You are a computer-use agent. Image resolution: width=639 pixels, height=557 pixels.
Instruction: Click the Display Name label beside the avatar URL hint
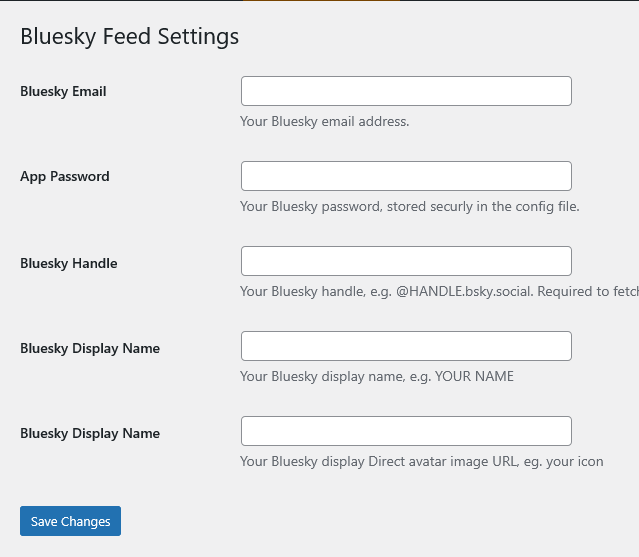click(x=90, y=434)
